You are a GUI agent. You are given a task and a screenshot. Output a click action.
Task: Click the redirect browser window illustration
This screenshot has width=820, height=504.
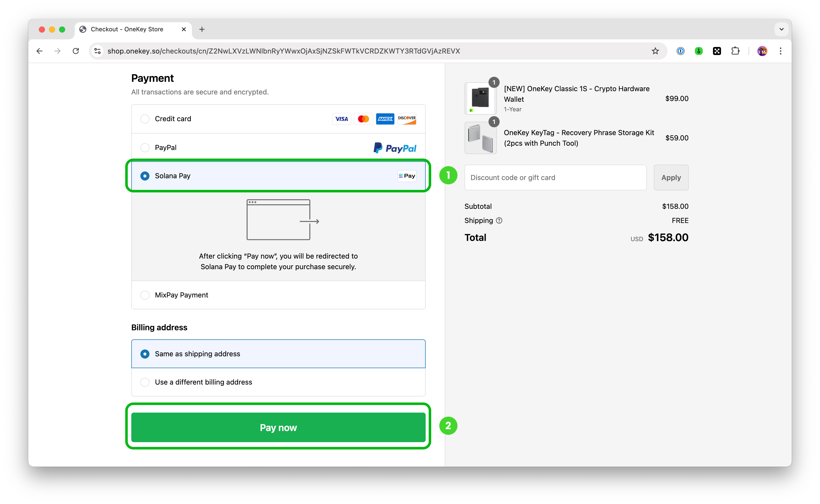(283, 220)
